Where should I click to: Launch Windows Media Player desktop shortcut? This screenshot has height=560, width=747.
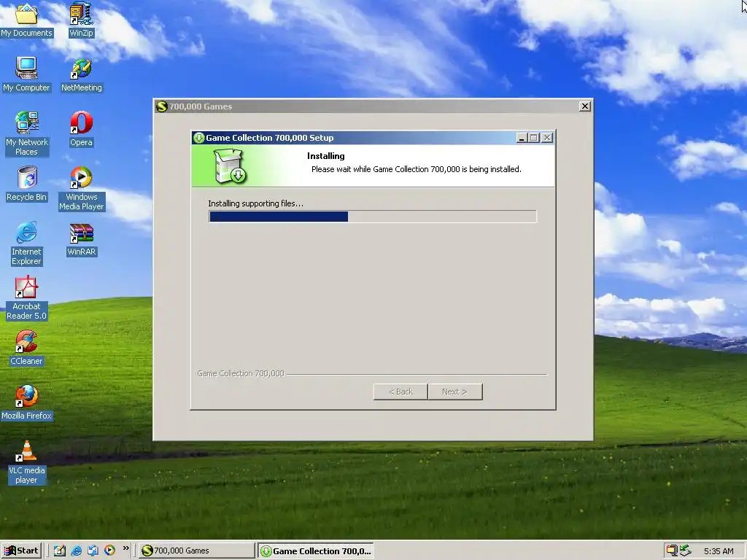(82, 188)
